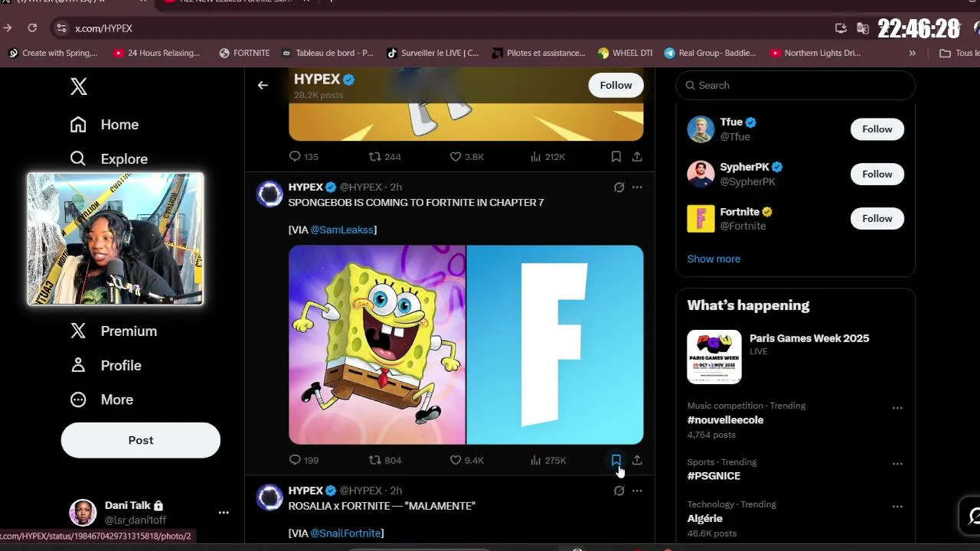Click Show more in who to follow
Image resolution: width=980 pixels, height=551 pixels.
714,259
